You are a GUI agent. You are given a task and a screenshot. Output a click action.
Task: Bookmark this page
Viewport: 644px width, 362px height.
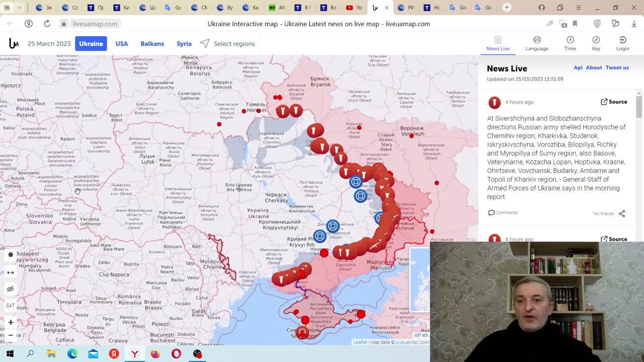575,24
